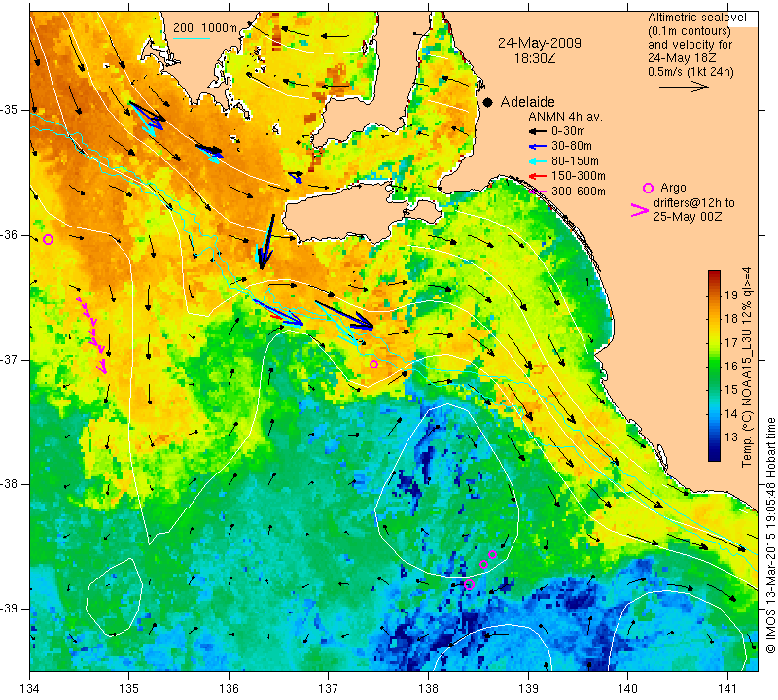Click the black Adelaide city dot
The height and width of the screenshot is (700, 778).
click(488, 102)
